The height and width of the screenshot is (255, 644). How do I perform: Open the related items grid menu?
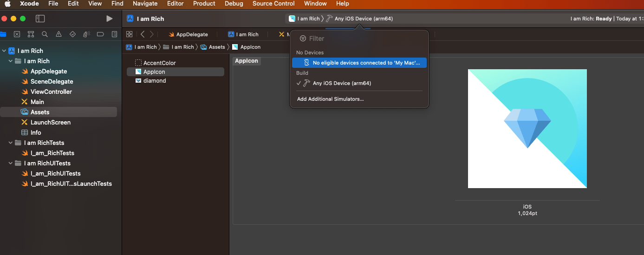pos(130,34)
